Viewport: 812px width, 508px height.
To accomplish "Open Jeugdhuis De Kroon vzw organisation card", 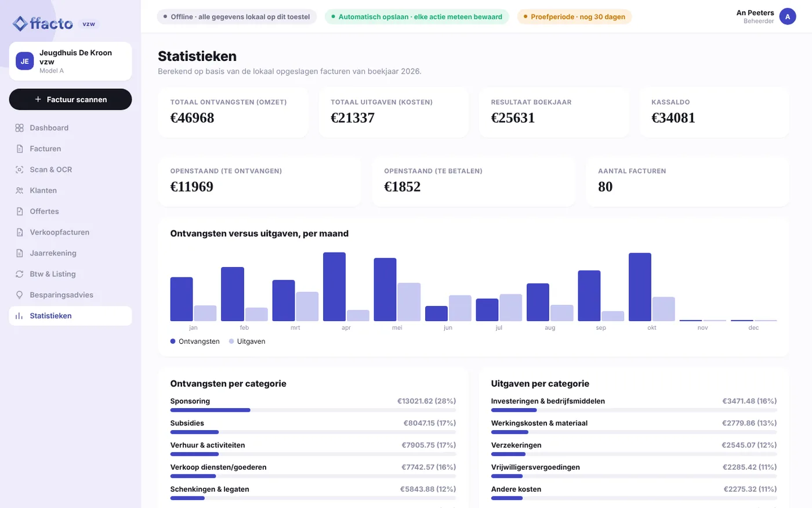I will click(70, 61).
